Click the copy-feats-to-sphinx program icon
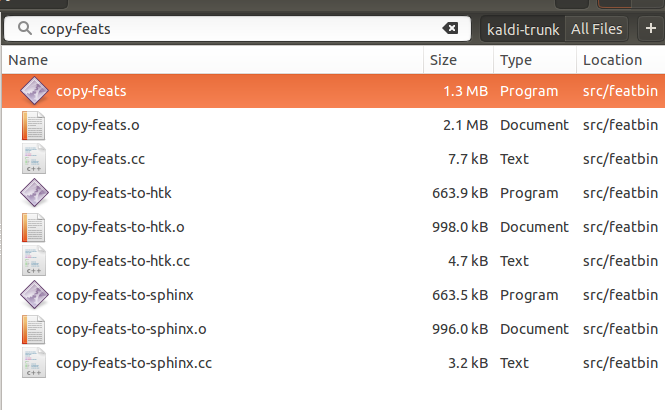Screen dimensions: 665x410 click(x=34, y=295)
